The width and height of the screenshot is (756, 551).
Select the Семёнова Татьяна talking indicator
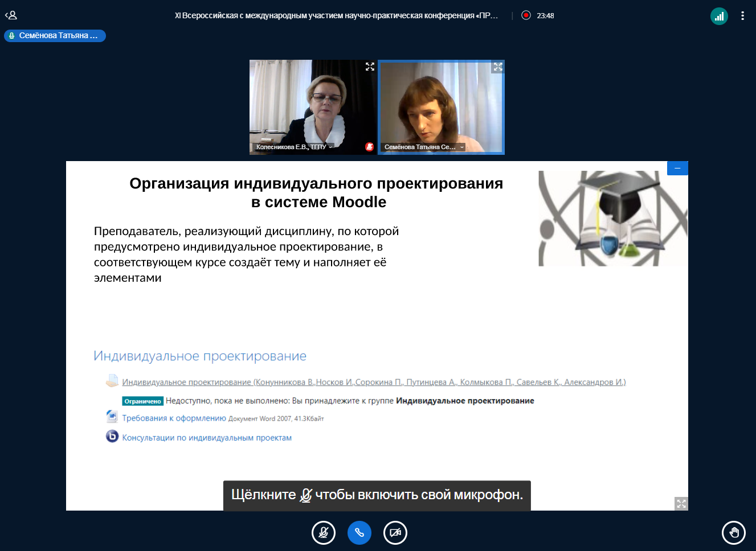pyautogui.click(x=55, y=35)
